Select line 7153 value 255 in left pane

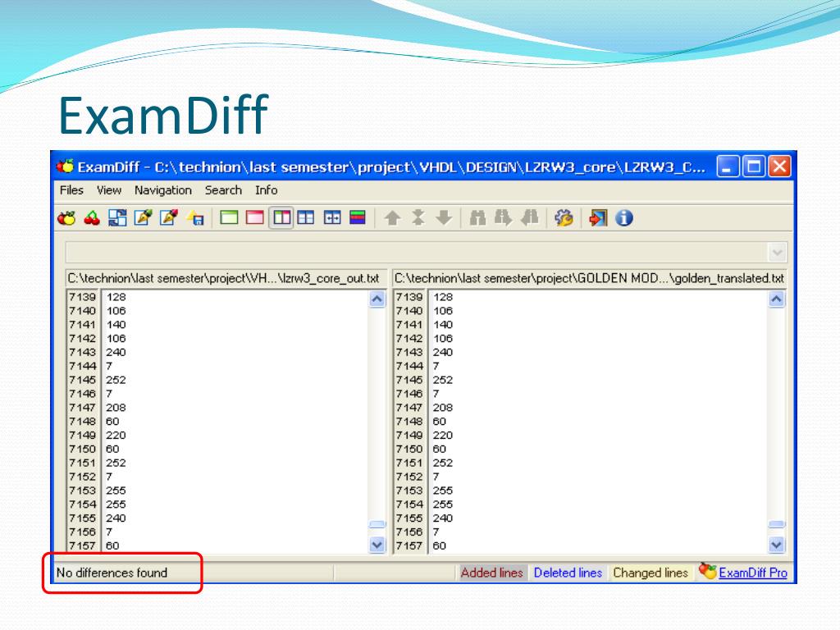(116, 491)
